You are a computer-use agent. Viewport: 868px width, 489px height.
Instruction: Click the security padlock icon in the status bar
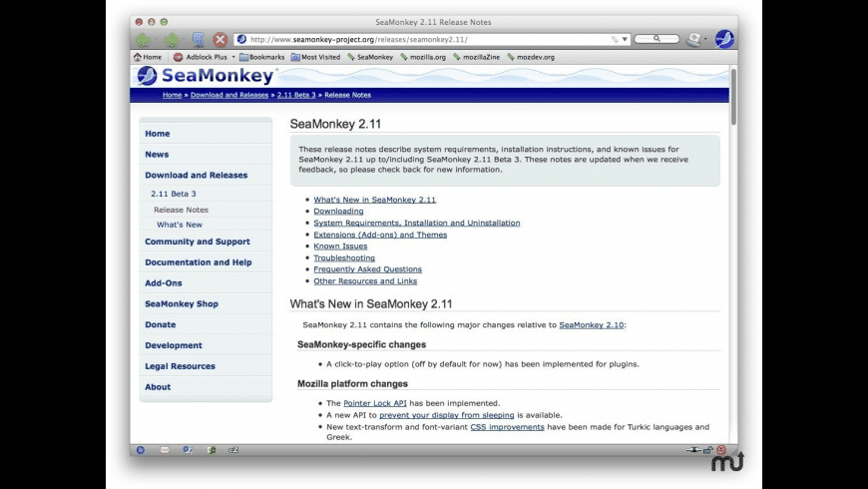coord(708,450)
